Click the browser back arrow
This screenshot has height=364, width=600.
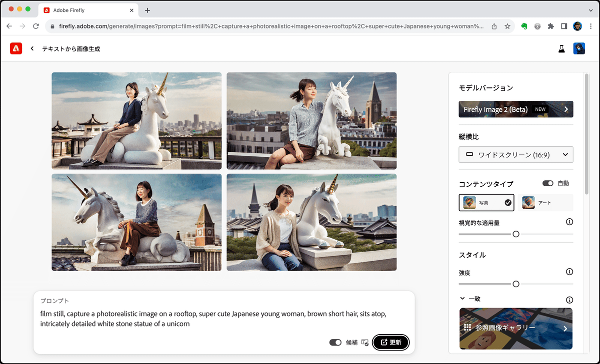tap(9, 26)
